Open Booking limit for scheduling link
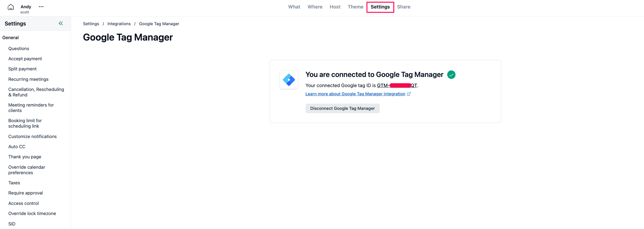 pyautogui.click(x=25, y=123)
